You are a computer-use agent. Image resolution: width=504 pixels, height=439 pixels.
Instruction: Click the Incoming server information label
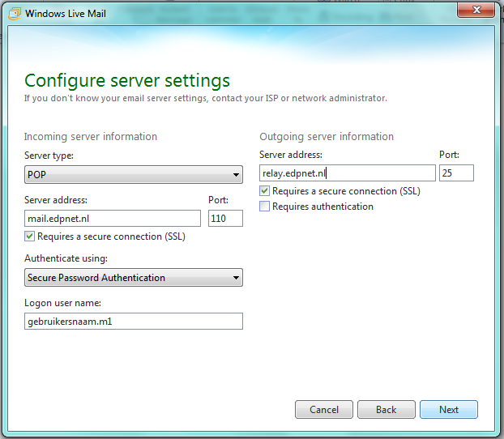[91, 137]
